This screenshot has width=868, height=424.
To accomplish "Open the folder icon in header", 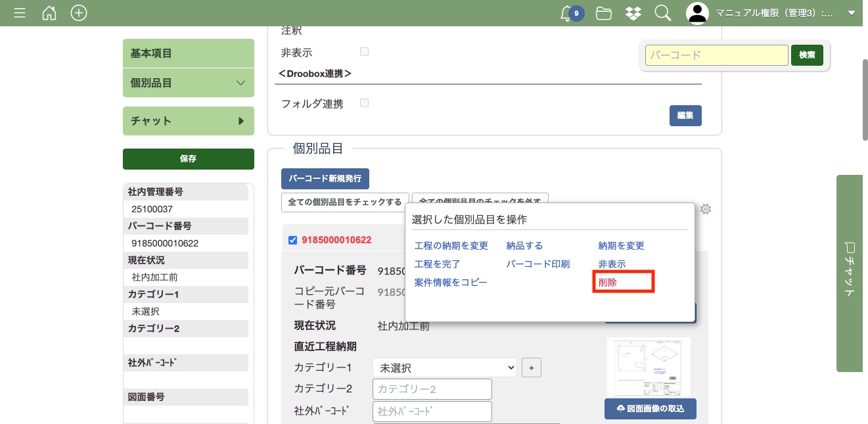I will (x=603, y=13).
